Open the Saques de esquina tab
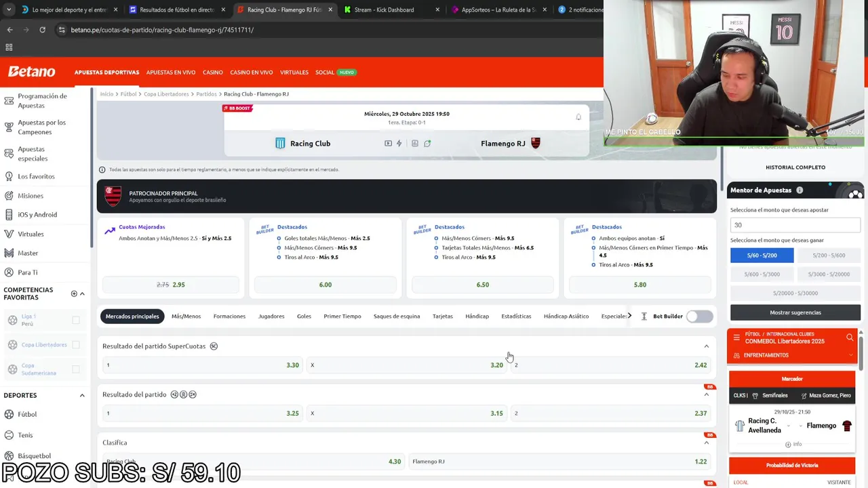 coord(397,317)
